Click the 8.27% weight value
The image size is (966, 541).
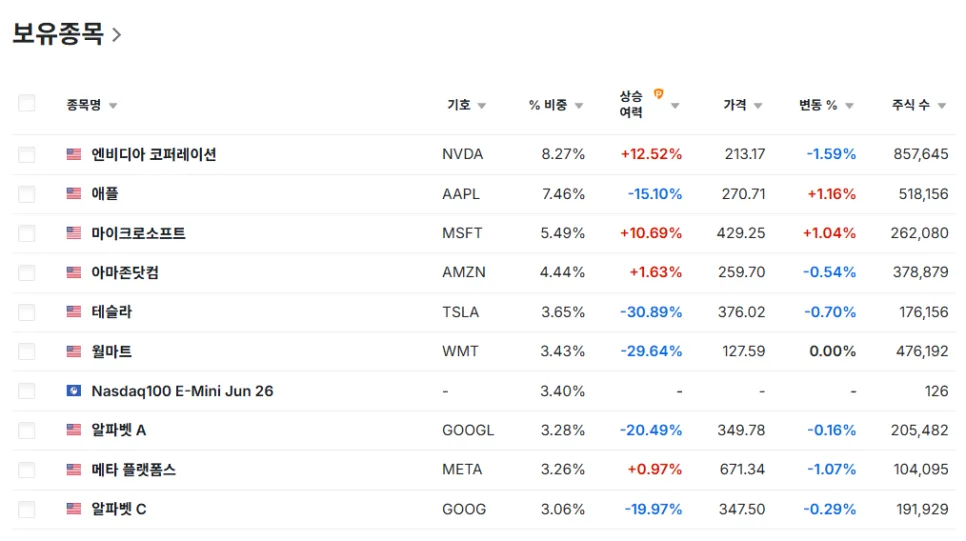(x=563, y=154)
